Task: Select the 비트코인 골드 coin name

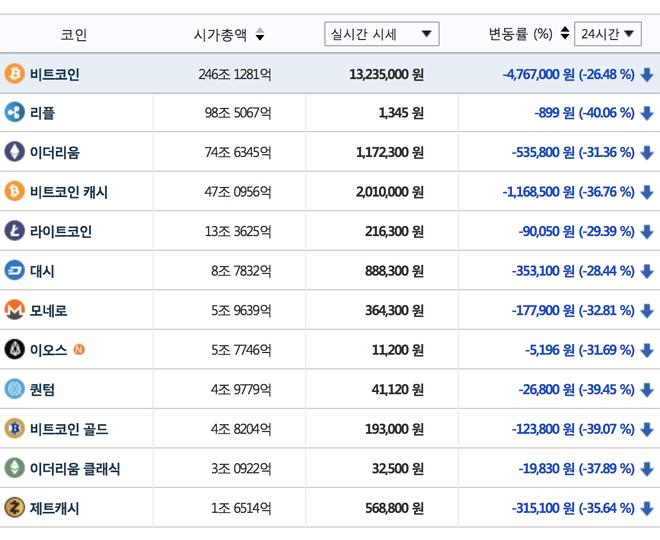Action: (x=69, y=429)
